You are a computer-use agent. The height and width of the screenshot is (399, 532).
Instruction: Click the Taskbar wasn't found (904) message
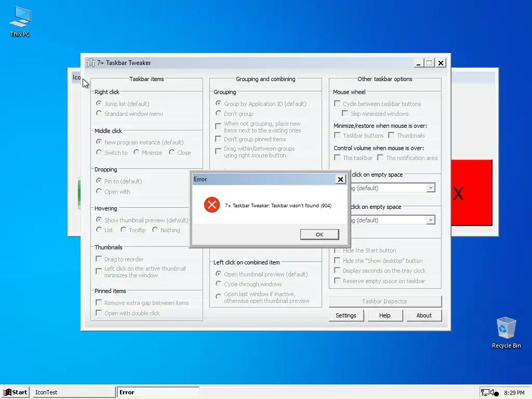pos(278,206)
